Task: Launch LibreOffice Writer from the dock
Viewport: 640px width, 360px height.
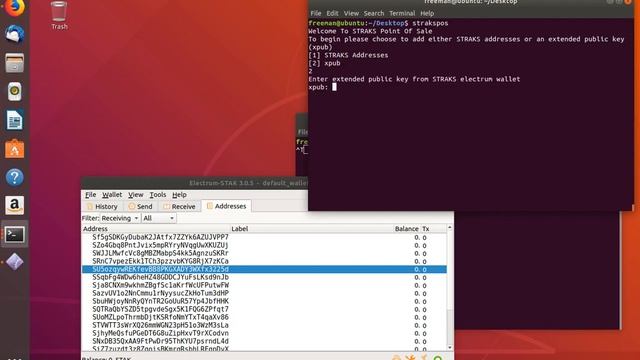Action: (14, 120)
